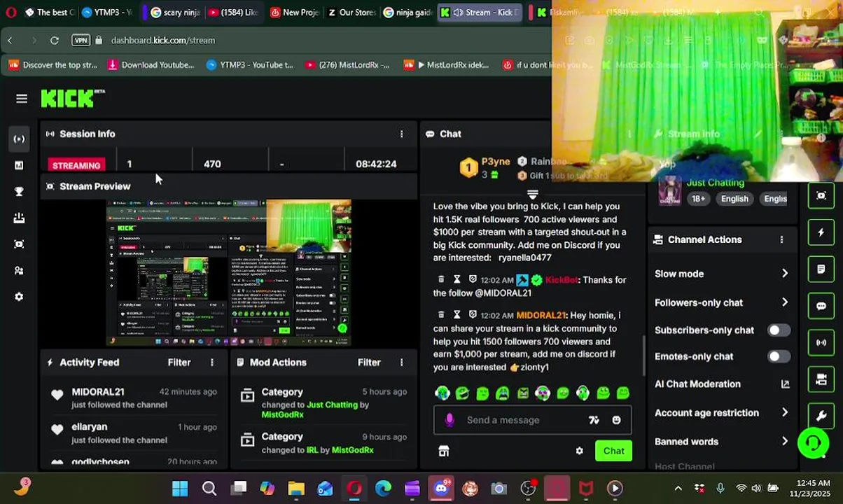Click the Just Chatting category link in Mod Actions

332,405
